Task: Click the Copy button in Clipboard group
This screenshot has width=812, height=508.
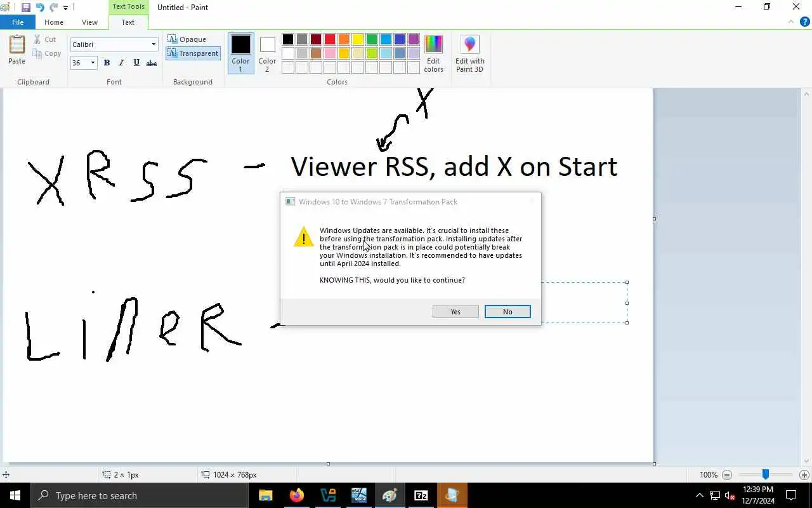Action: tap(47, 53)
